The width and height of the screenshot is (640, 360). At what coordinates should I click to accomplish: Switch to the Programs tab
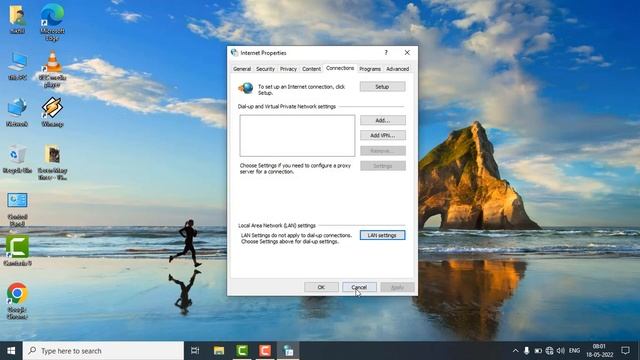[x=370, y=69]
